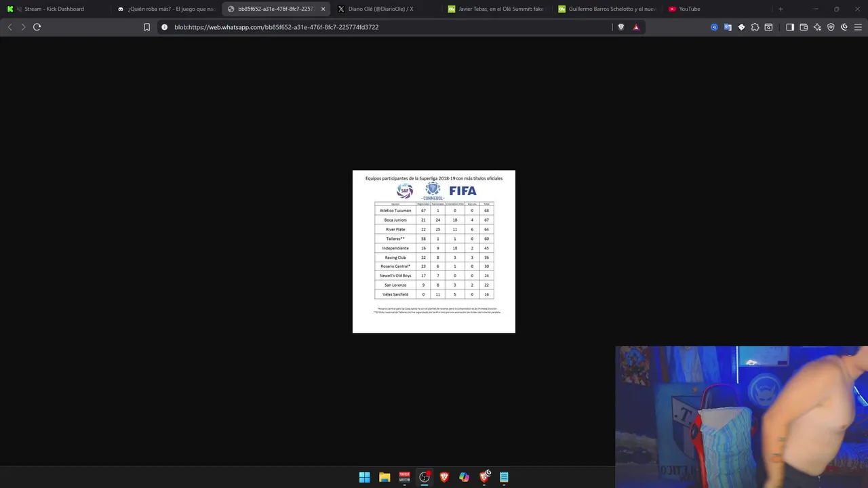View site information beside the blob URL
The height and width of the screenshot is (488, 868).
pos(164,27)
